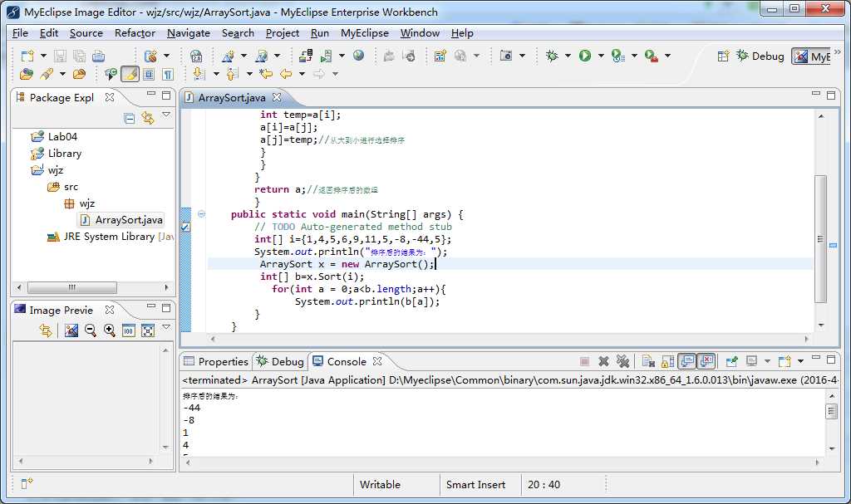851x504 pixels.
Task: Click the New wizard toolbar icon
Action: coord(27,56)
